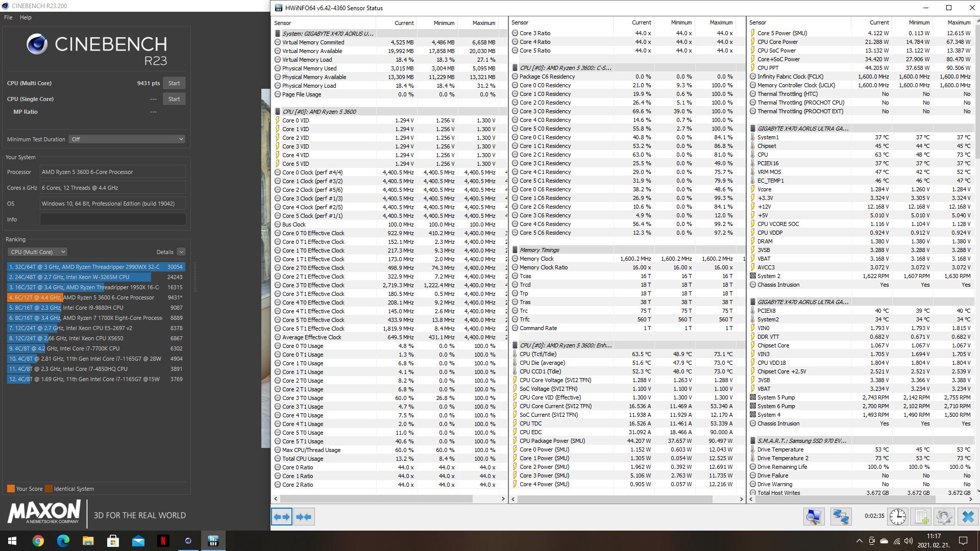Select the Intel Core i7-7700K ranking row
The image size is (980, 551).
click(x=96, y=348)
